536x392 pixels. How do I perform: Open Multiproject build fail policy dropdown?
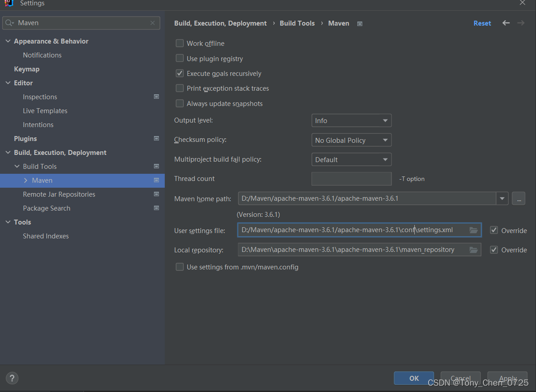tap(351, 159)
